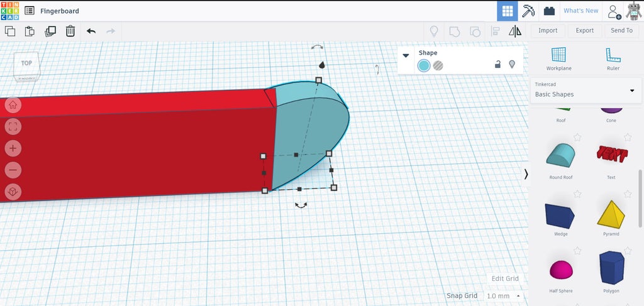644x306 pixels.
Task: Choose the Solid color swatch
Action: [x=424, y=65]
